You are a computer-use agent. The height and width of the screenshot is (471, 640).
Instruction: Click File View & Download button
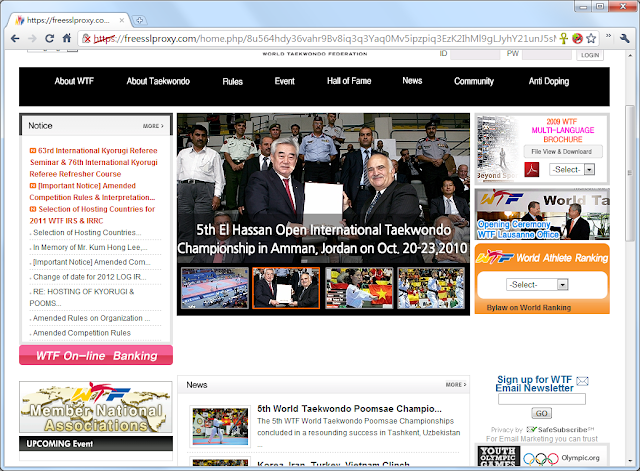click(x=563, y=151)
